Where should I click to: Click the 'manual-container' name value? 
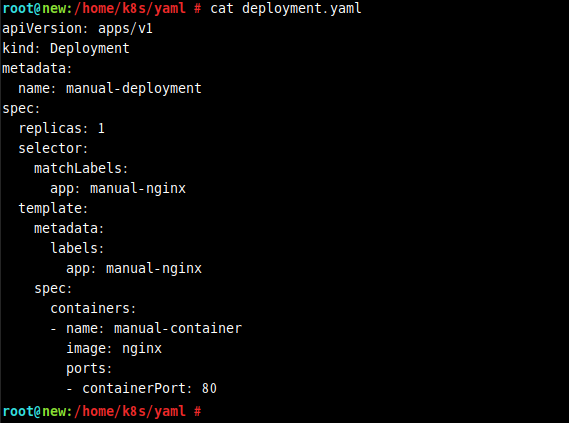pyautogui.click(x=178, y=328)
